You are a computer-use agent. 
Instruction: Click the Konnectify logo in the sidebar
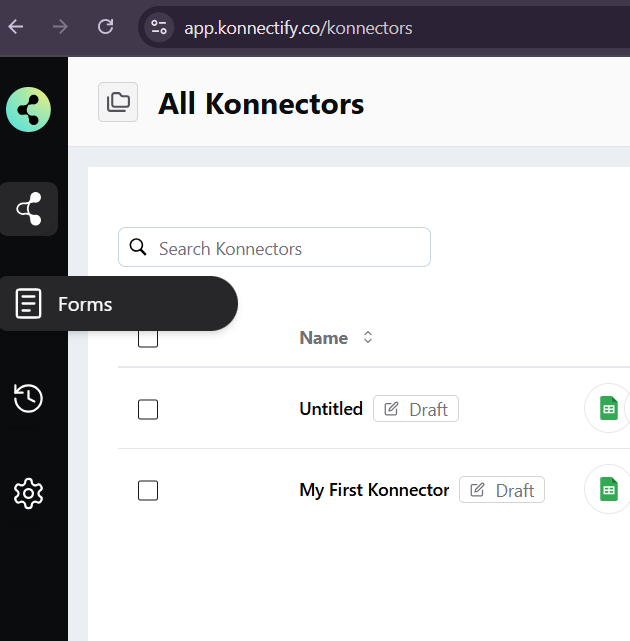coord(28,110)
